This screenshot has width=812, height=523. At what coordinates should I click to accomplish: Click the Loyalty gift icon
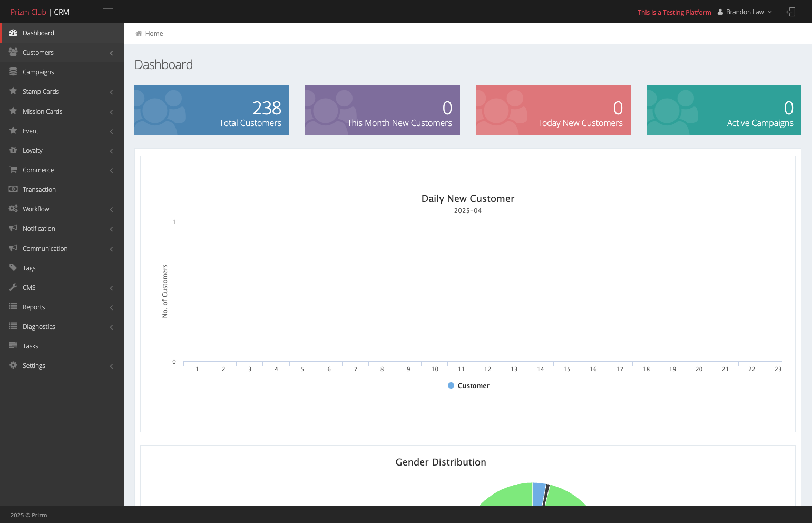[x=13, y=150]
